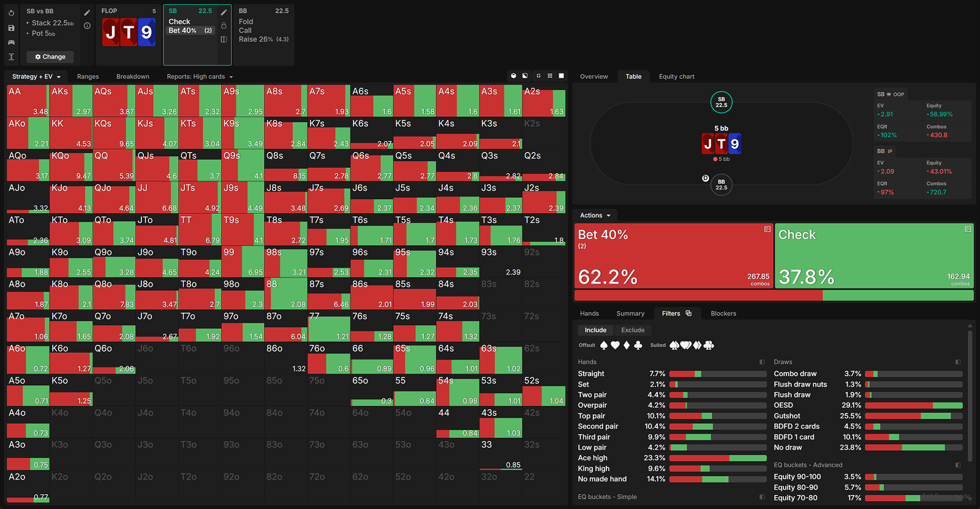This screenshot has width=980, height=509.
Task: Open the Strategy + EV dropdown
Action: point(36,77)
